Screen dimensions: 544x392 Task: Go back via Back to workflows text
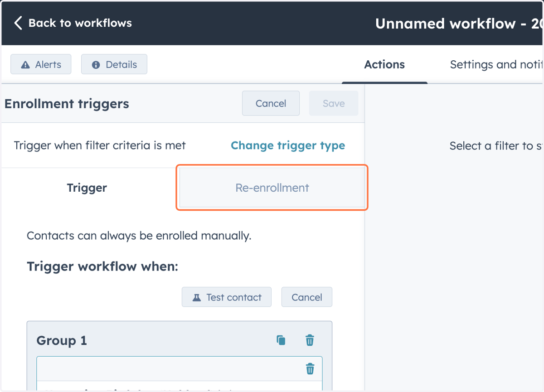click(x=80, y=23)
